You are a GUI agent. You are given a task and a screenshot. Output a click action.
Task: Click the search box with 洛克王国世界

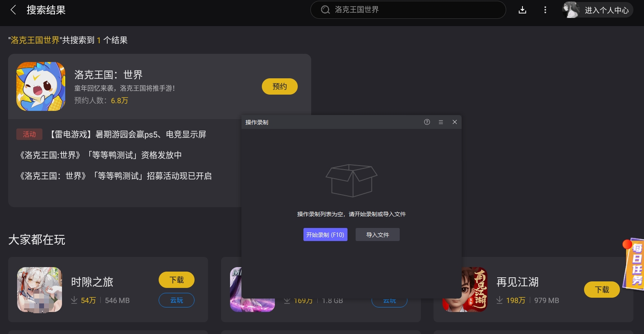pyautogui.click(x=408, y=10)
